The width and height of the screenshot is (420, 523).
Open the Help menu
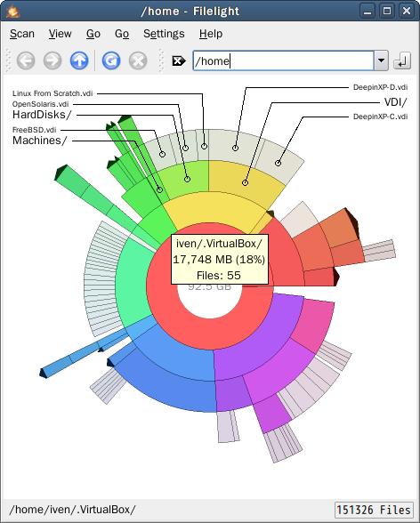pos(211,34)
